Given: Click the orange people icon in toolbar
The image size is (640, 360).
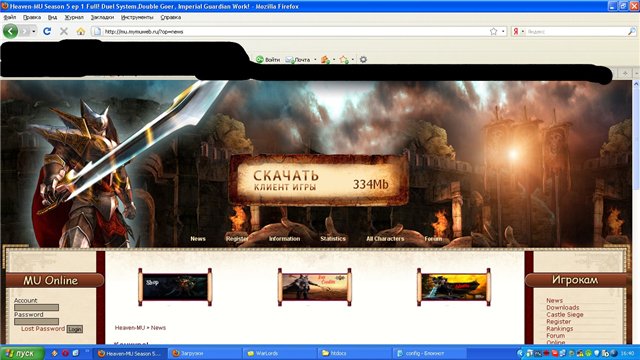Looking at the screenshot, I should pyautogui.click(x=325, y=60).
